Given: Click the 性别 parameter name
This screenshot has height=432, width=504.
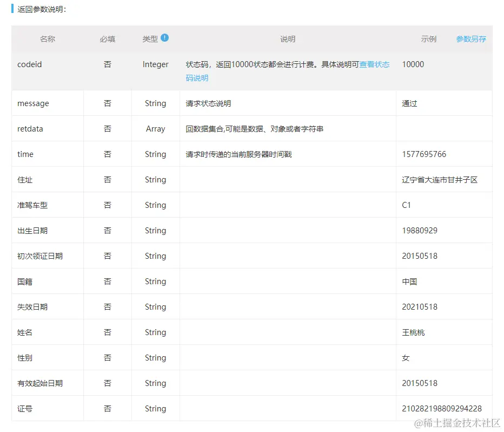Looking at the screenshot, I should pyautogui.click(x=25, y=358).
